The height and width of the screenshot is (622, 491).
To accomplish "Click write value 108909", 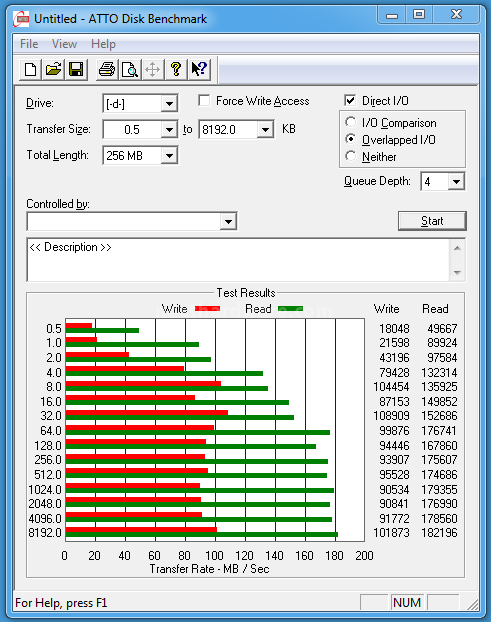I will [x=391, y=416].
